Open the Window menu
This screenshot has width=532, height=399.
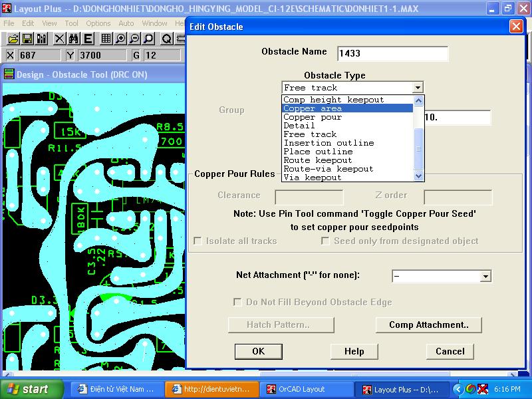pos(154,23)
